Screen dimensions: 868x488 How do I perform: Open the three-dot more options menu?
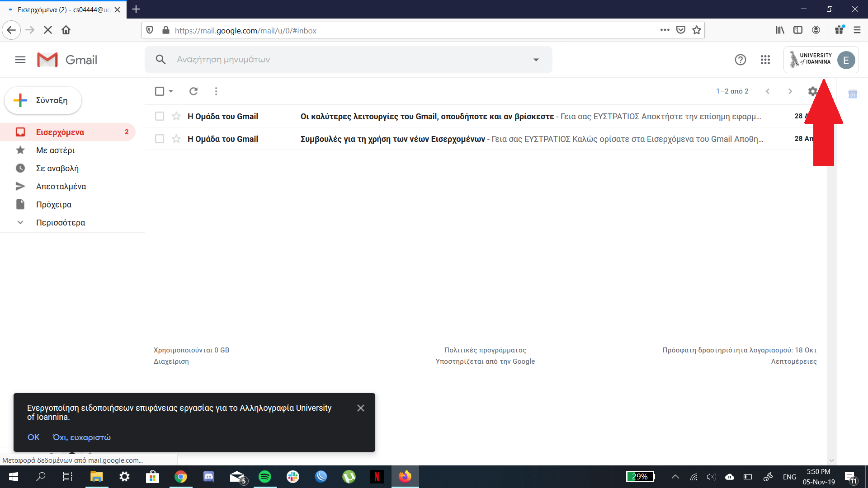pyautogui.click(x=216, y=91)
